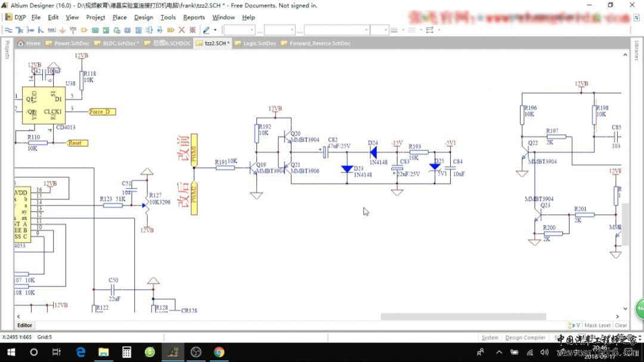Screen dimensions: 644x362
Task: Open the System panel button
Action: pos(490,338)
